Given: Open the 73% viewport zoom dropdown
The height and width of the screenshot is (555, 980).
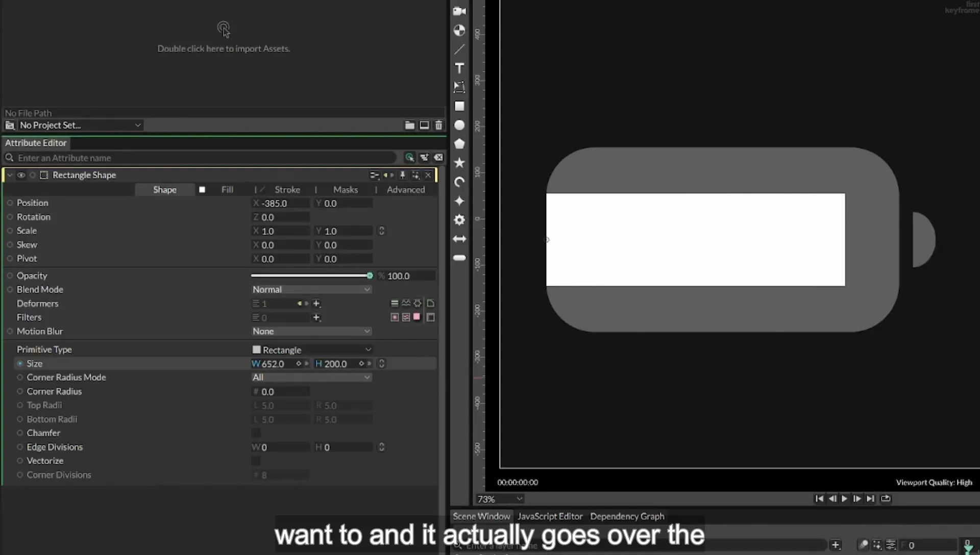Looking at the screenshot, I should (x=500, y=499).
